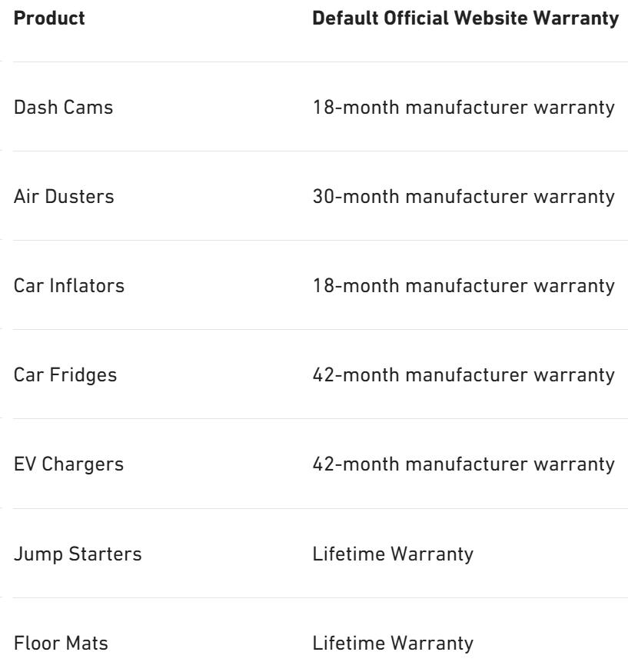This screenshot has height=672, width=628.
Task: Select the Car Inflators product cell
Action: pyautogui.click(x=69, y=285)
